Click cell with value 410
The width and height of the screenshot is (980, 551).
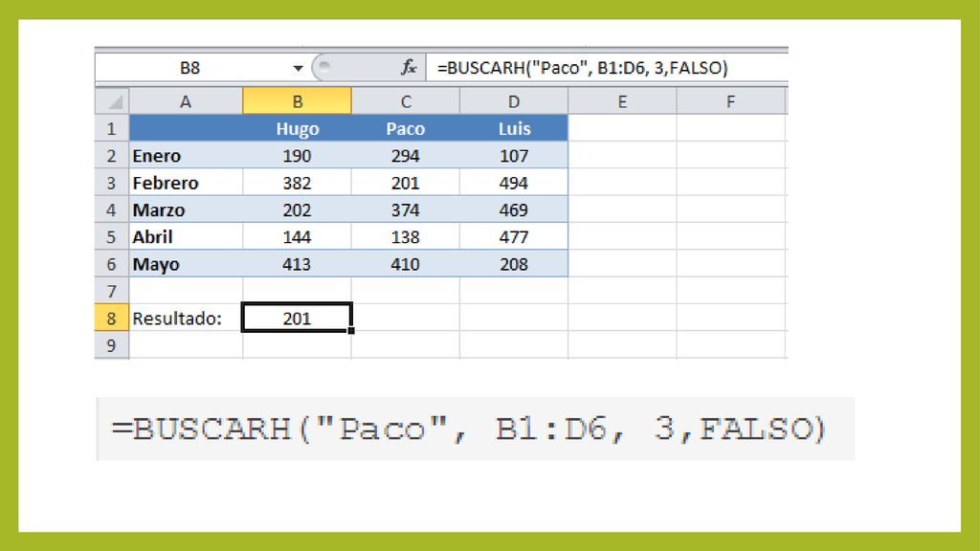pos(406,264)
